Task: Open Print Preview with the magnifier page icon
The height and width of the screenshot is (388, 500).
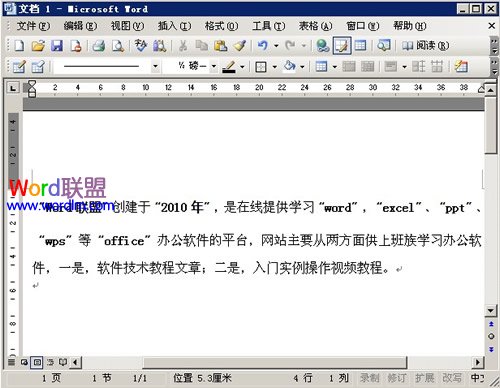Action: pos(118,46)
